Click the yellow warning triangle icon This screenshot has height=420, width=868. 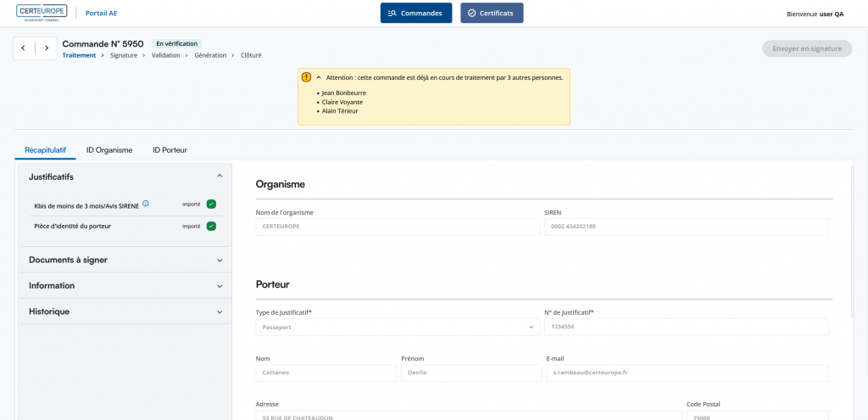[306, 76]
